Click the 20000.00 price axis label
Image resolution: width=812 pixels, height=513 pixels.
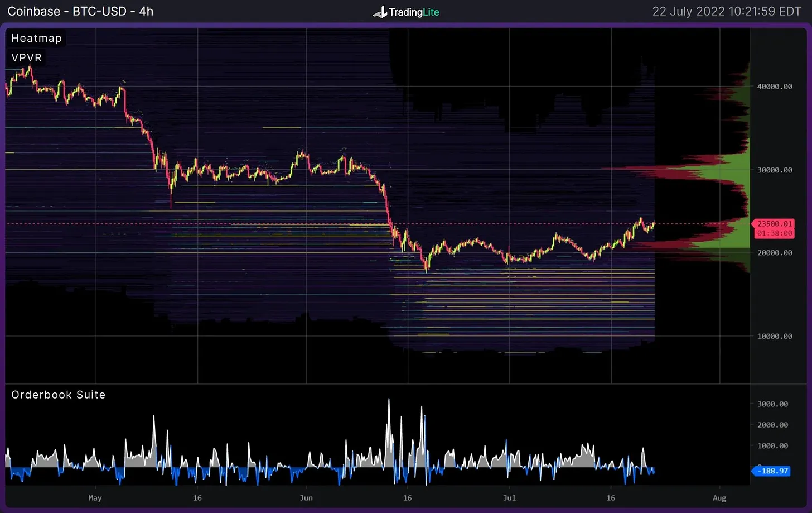[774, 253]
